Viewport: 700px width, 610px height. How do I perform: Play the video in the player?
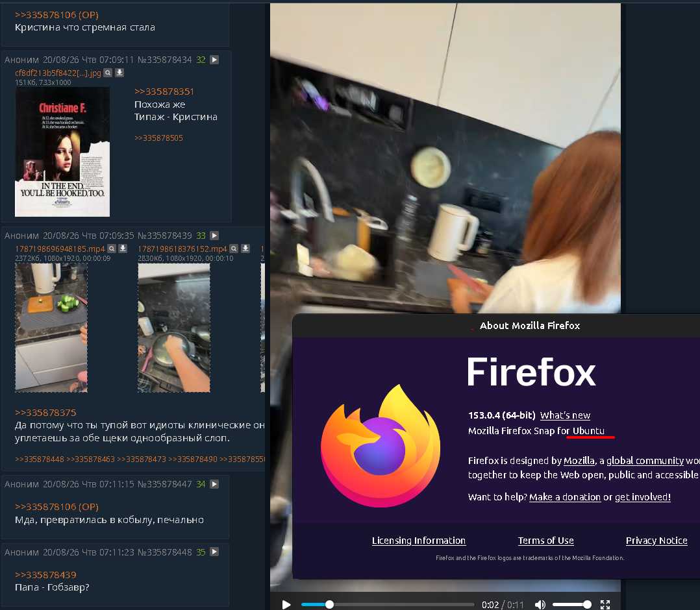286,605
